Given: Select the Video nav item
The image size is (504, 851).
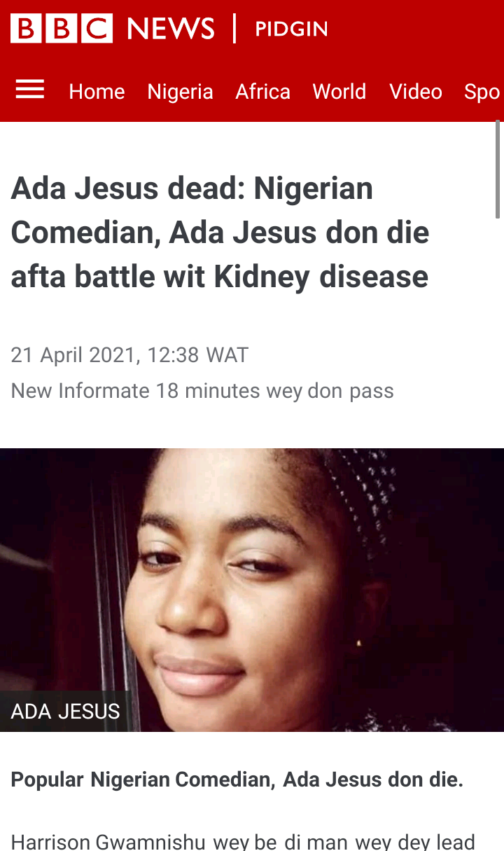Looking at the screenshot, I should coord(416,92).
